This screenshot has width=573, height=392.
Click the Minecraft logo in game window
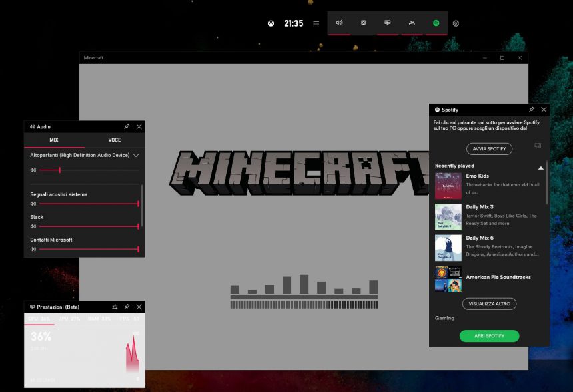299,173
